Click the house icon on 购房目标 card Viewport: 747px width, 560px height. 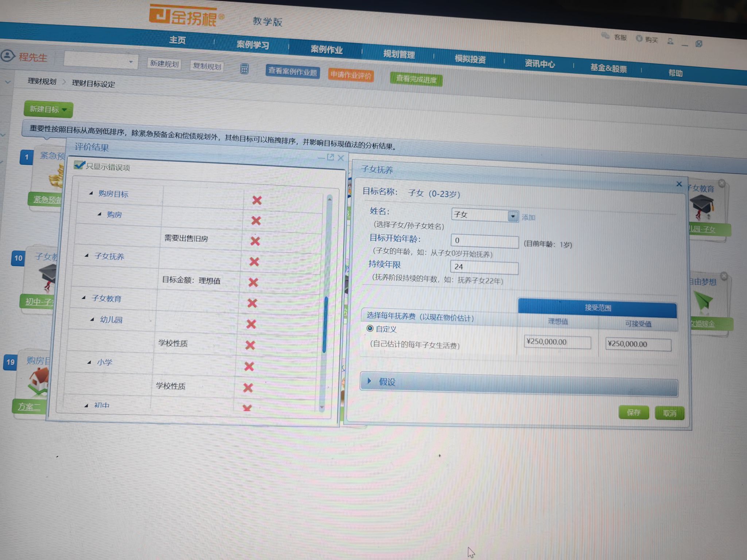[x=39, y=381]
